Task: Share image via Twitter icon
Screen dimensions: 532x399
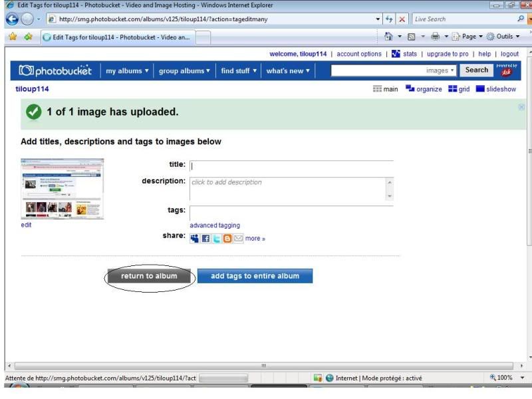Action: [217, 239]
